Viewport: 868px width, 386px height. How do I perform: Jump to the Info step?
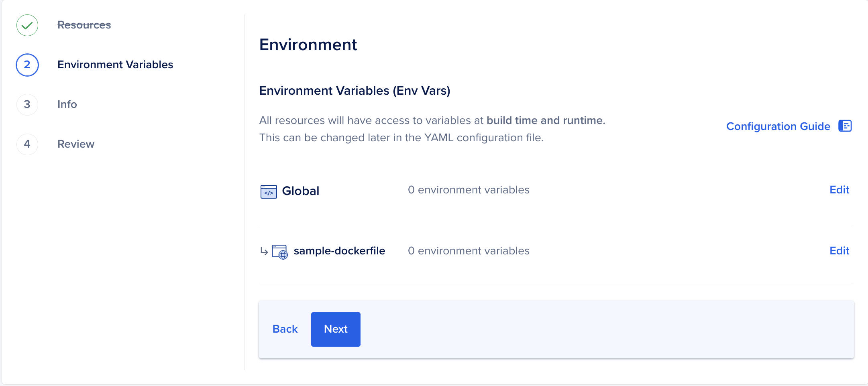67,104
